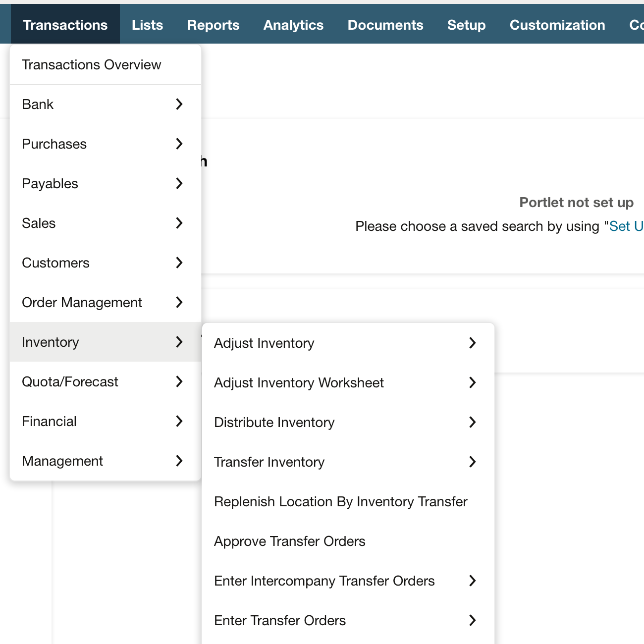
Task: Select the Customers menu entry
Action: pyautogui.click(x=106, y=263)
